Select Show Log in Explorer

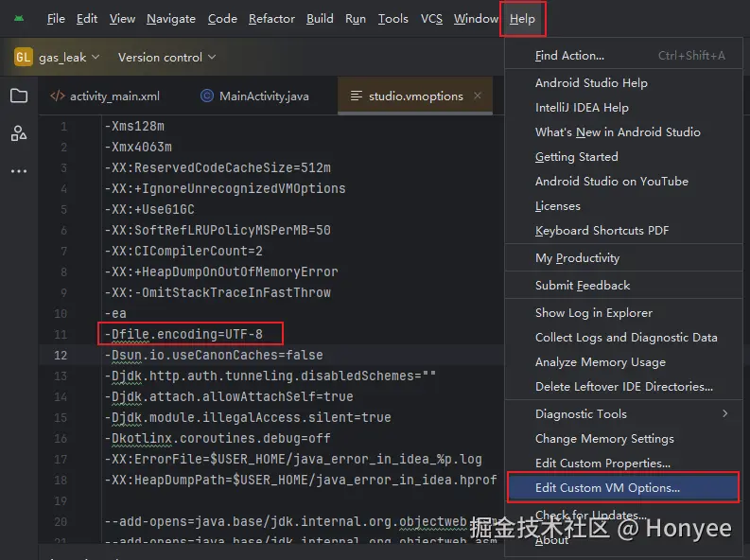(623, 313)
